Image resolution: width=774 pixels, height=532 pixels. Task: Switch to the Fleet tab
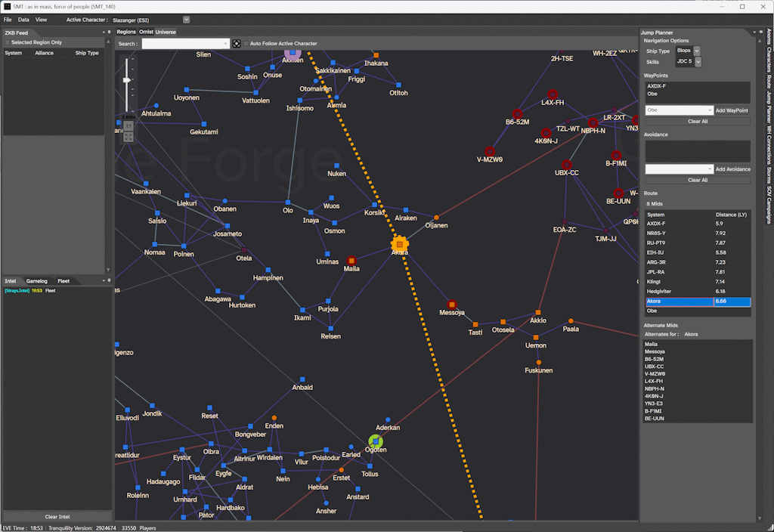[63, 281]
